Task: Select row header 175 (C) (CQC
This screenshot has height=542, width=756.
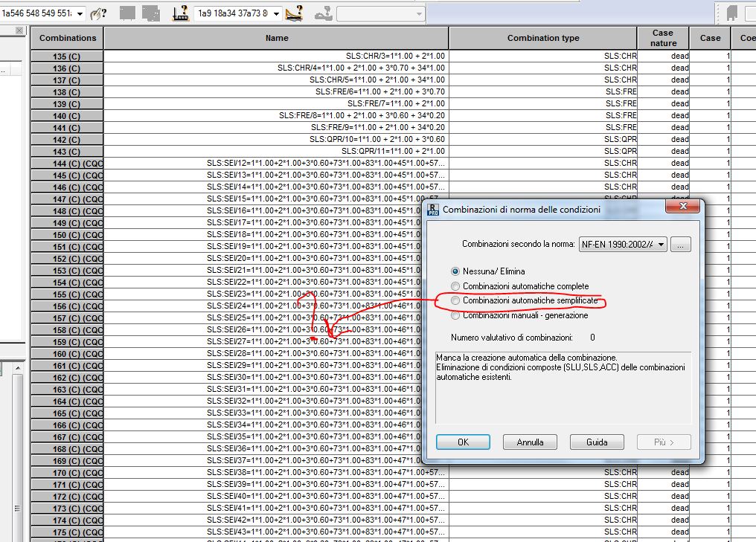Action: click(x=67, y=532)
